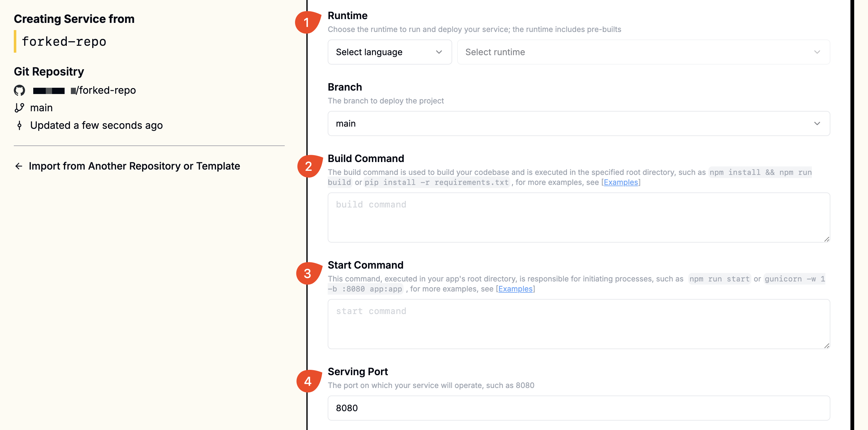This screenshot has width=868, height=430.
Task: Click the step 3 Start Command marker
Action: [x=307, y=273]
